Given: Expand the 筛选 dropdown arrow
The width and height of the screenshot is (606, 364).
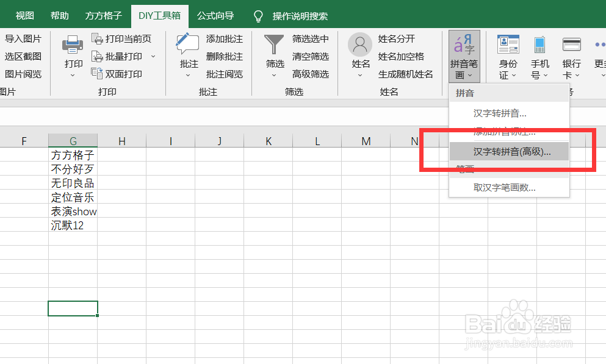Looking at the screenshot, I should pyautogui.click(x=274, y=76).
